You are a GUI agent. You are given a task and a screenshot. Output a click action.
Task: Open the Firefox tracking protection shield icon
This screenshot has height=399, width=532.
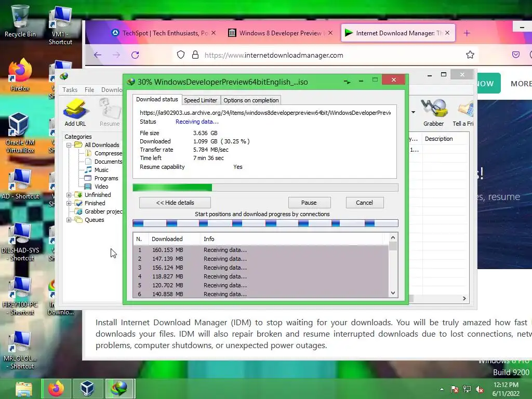click(181, 55)
